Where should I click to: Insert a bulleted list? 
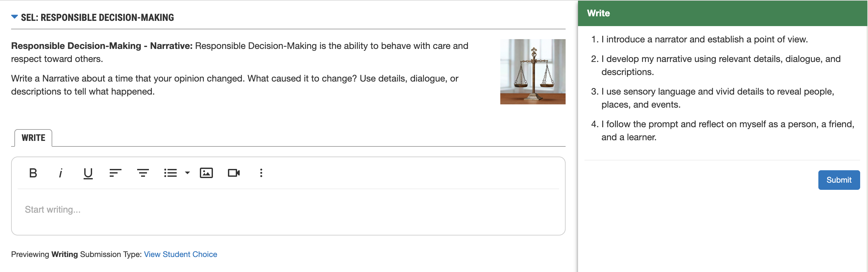point(170,173)
